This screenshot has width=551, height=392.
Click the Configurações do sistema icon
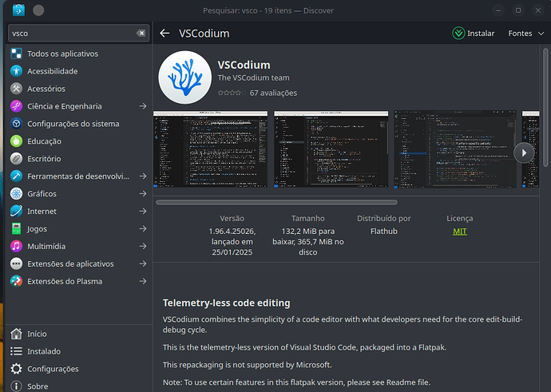click(16, 124)
